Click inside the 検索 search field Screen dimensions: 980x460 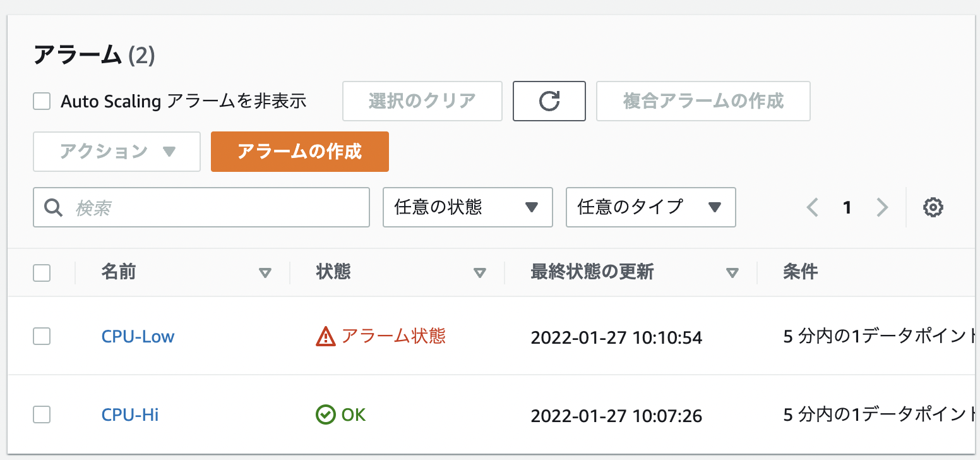coord(189,207)
